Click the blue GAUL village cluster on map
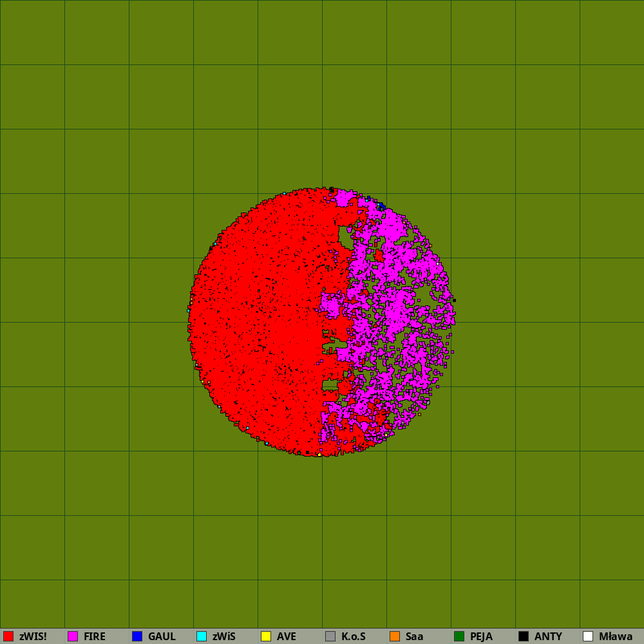The image size is (644, 644). pyautogui.click(x=381, y=207)
